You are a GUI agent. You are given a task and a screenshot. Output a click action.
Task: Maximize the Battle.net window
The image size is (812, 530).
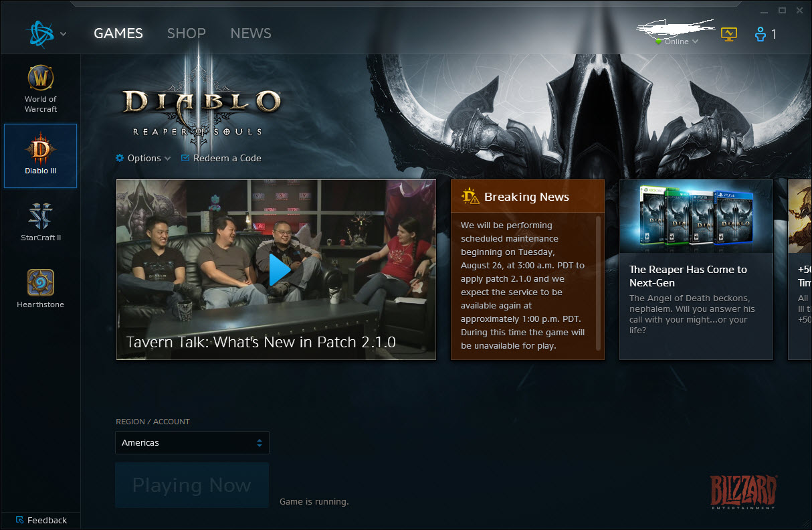(782, 11)
